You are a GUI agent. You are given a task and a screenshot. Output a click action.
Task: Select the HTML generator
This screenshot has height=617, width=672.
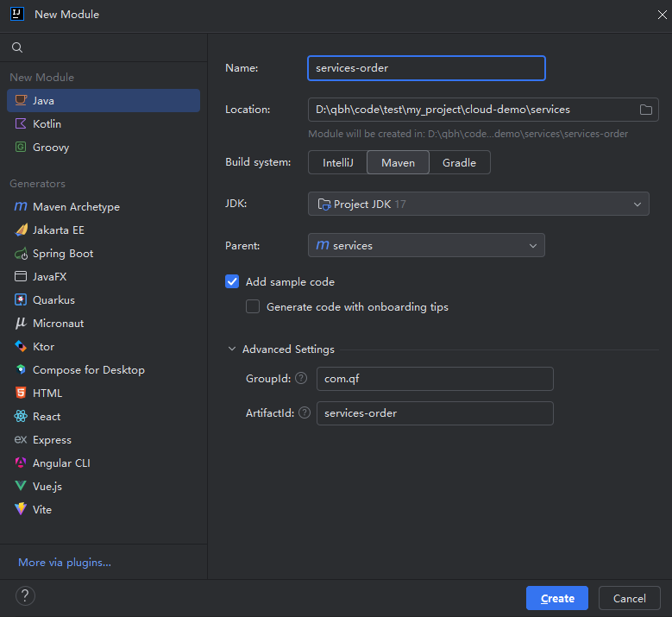[x=104, y=393]
